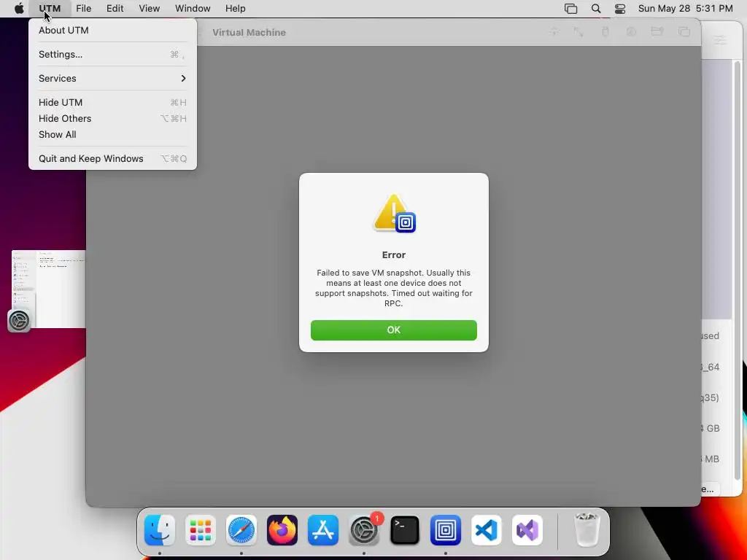
Task: Open the Window menu
Action: 193,9
